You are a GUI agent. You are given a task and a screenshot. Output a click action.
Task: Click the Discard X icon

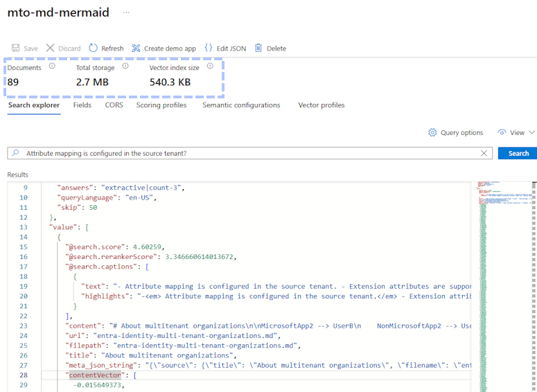pyautogui.click(x=51, y=48)
